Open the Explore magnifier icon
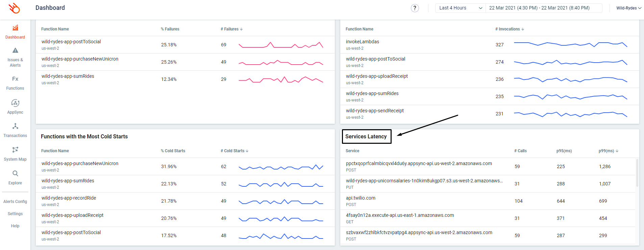Screen dimensions: 644x250 [x=15, y=173]
